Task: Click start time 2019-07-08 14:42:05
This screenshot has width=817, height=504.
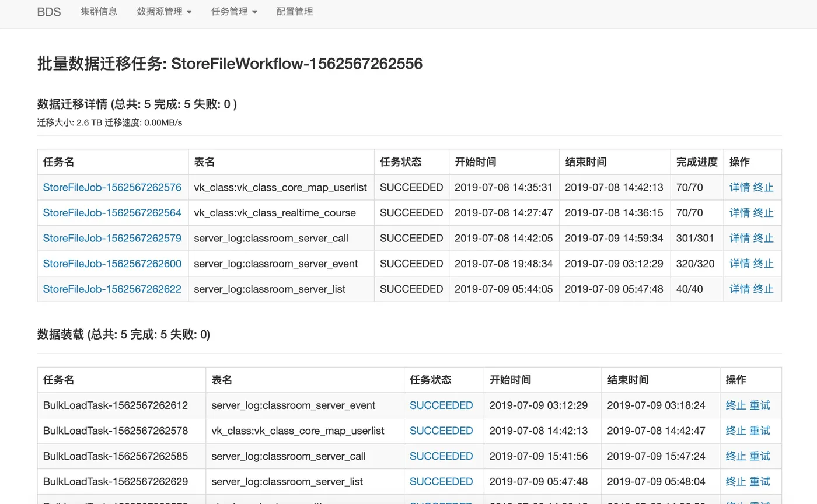Action: [504, 238]
